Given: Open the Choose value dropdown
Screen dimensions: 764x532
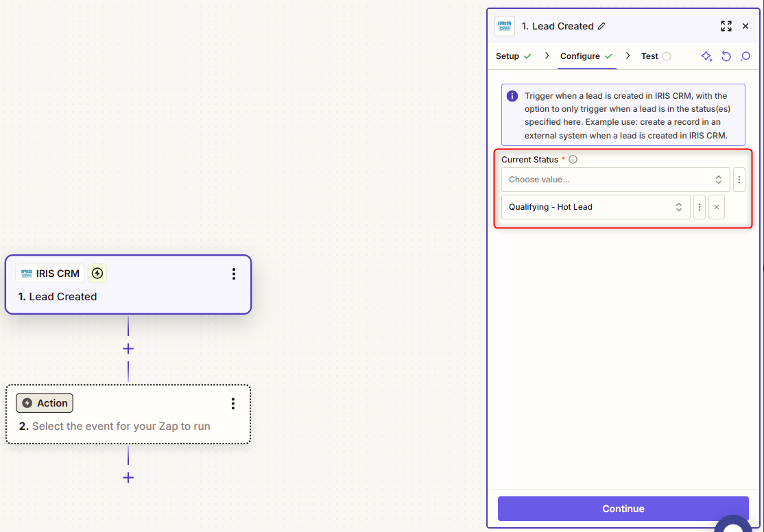Looking at the screenshot, I should click(615, 180).
